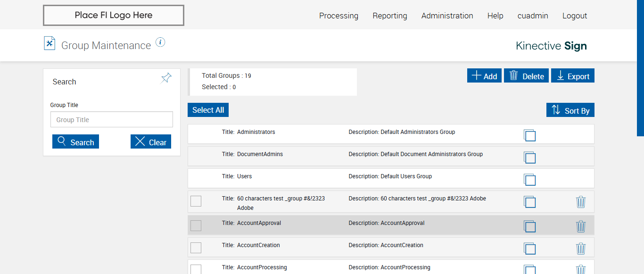Tick checkbox for 60 characters test group
This screenshot has height=274, width=644.
point(196,201)
